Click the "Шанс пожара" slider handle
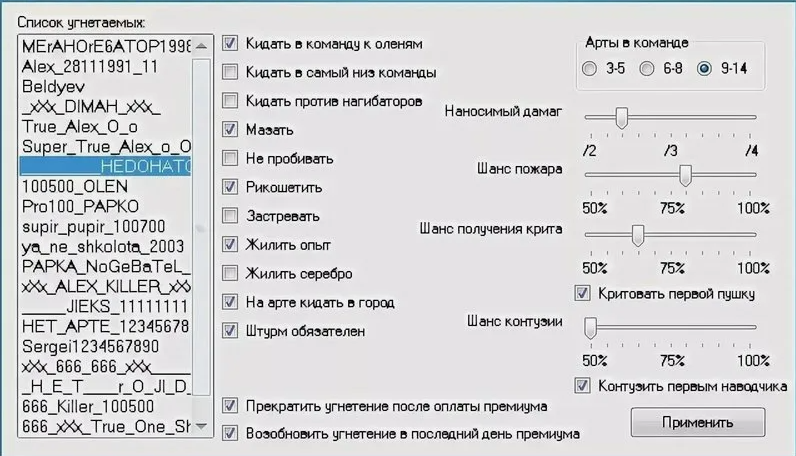 point(685,175)
